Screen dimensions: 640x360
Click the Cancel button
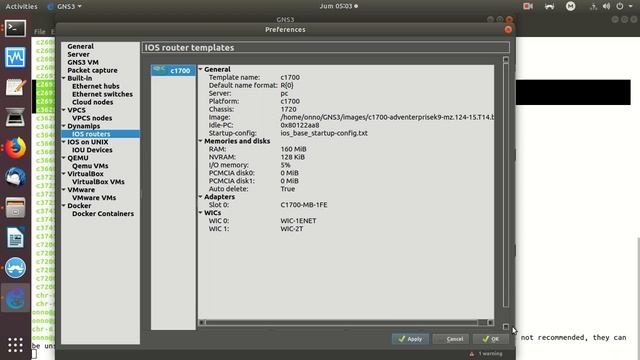point(451,339)
